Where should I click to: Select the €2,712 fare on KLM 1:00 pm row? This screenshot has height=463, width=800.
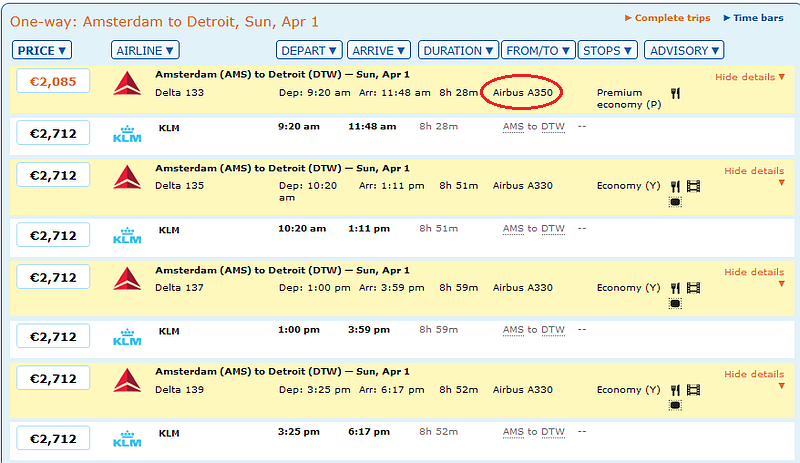point(53,336)
